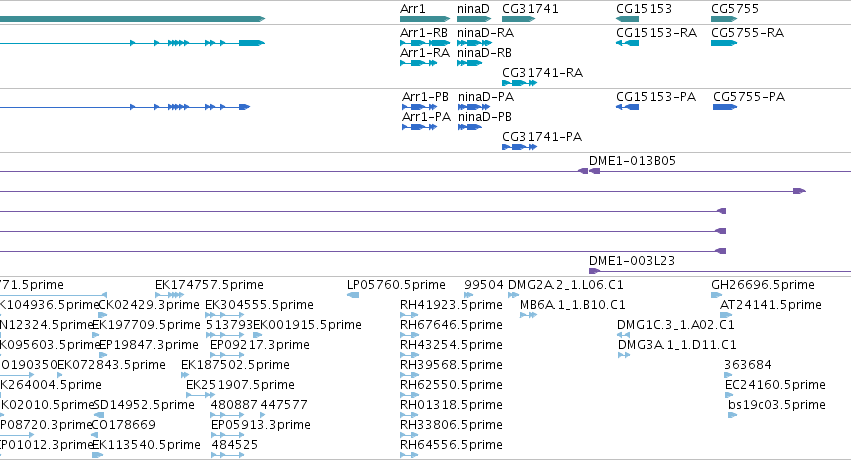The height and width of the screenshot is (460, 851).
Task: Click the ninaD-PA protein glyph
Action: click(474, 107)
